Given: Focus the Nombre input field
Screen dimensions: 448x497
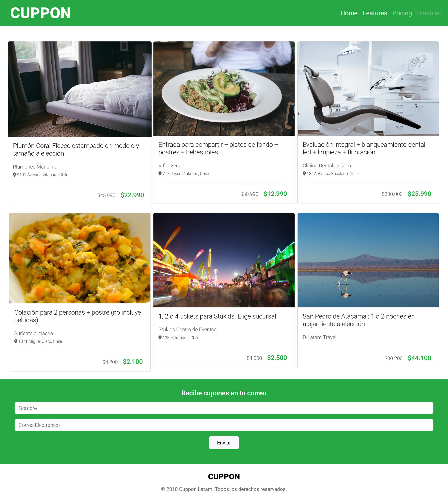Looking at the screenshot, I should (224, 408).
